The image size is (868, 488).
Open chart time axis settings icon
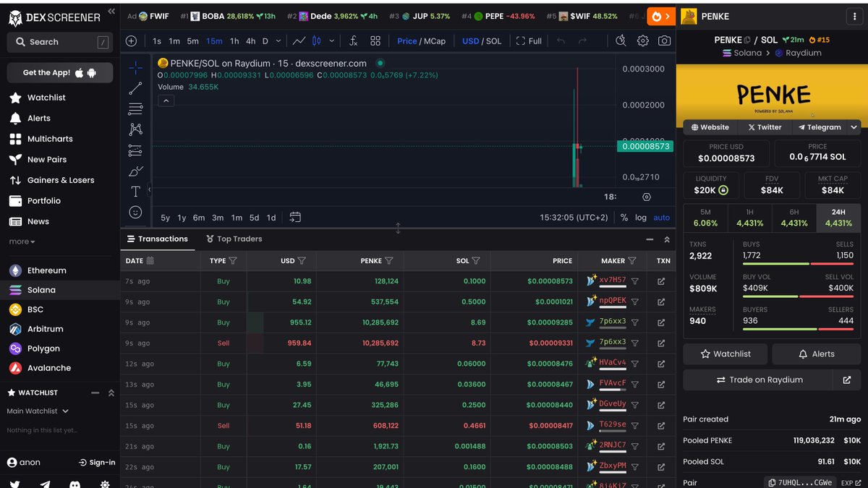(647, 197)
